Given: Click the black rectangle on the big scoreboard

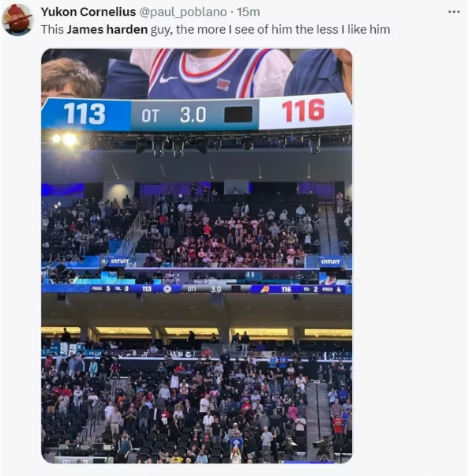Looking at the screenshot, I should (238, 114).
